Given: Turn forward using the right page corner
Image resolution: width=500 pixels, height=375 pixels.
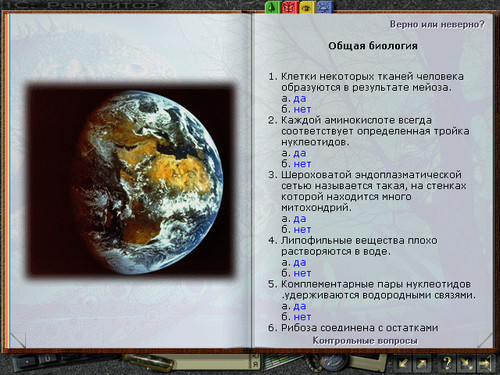Looking at the screenshot, I should click(x=484, y=340).
